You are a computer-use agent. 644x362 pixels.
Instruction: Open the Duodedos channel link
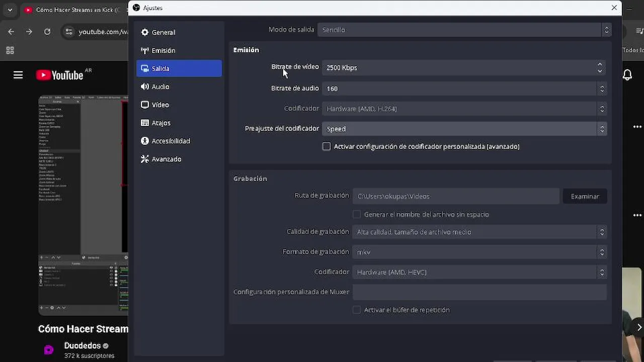(82, 345)
